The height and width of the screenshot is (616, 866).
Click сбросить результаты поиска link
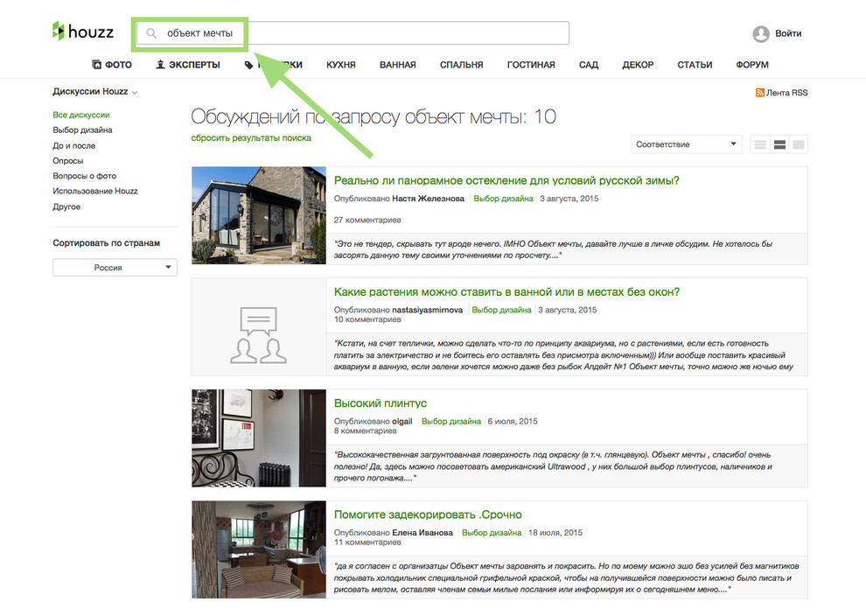[x=249, y=138]
